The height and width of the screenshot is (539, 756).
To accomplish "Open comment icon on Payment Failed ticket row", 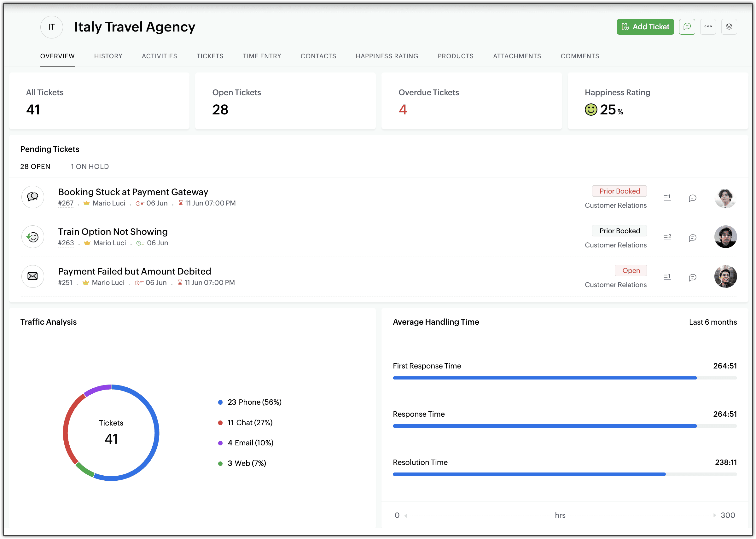I will point(692,277).
